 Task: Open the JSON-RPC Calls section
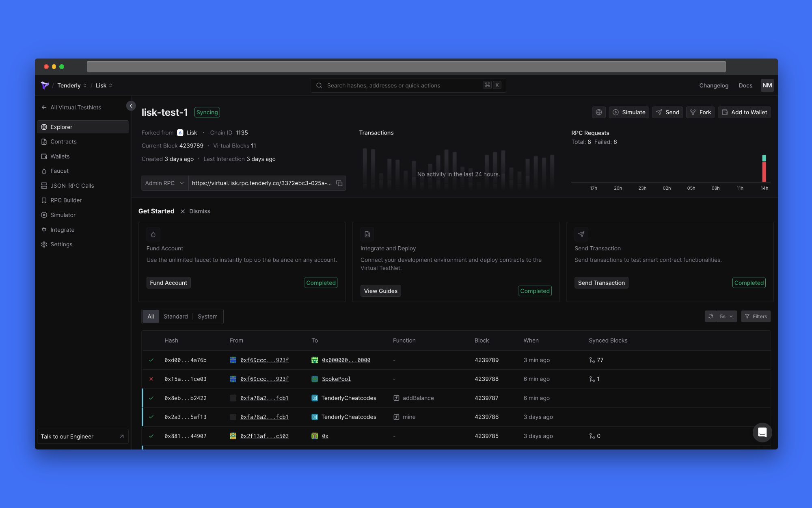point(72,185)
